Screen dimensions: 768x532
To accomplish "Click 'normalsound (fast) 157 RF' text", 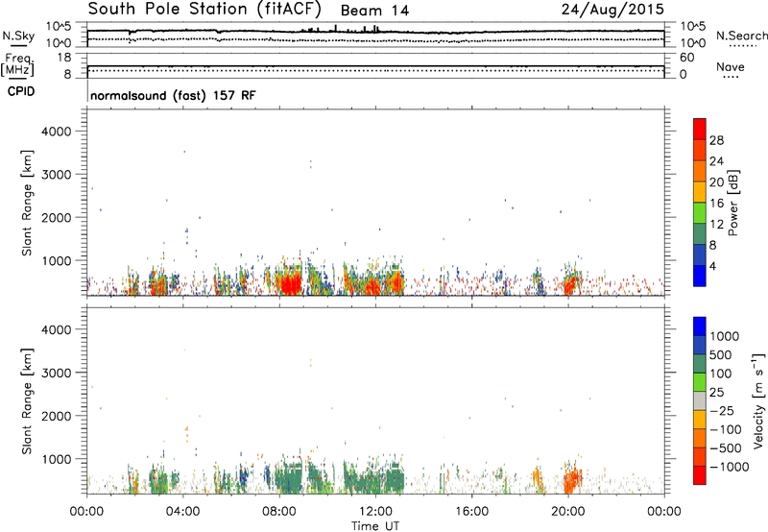I will 173,95.
